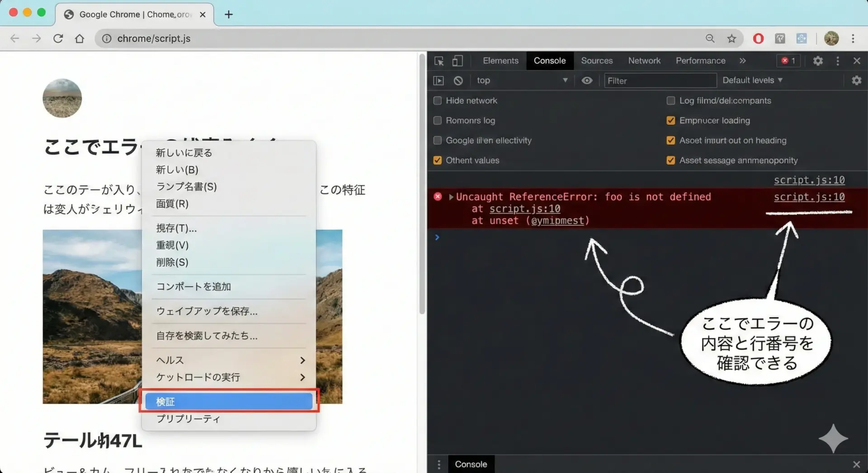Screen dimensions: 868x473
Task: Clear console with the ban icon
Action: point(458,80)
